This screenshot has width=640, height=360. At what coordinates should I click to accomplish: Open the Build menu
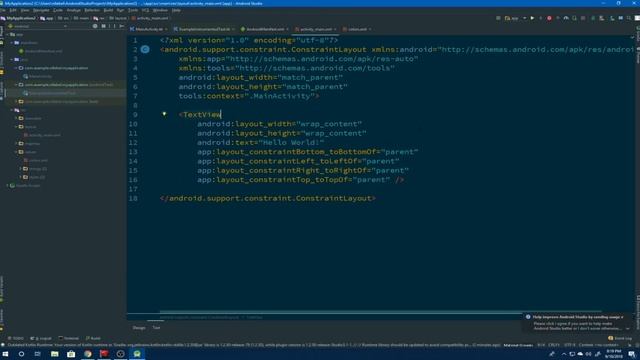(x=108, y=10)
